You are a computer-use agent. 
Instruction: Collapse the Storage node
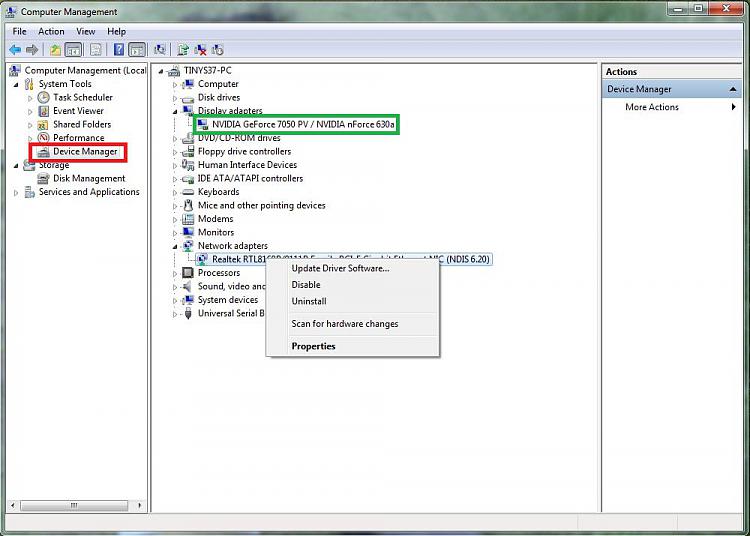(16, 165)
